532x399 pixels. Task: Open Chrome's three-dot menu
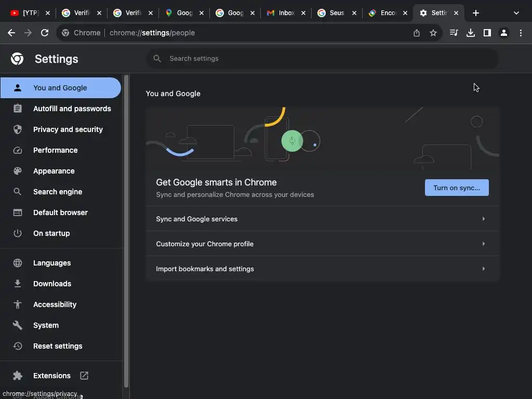[x=521, y=33]
